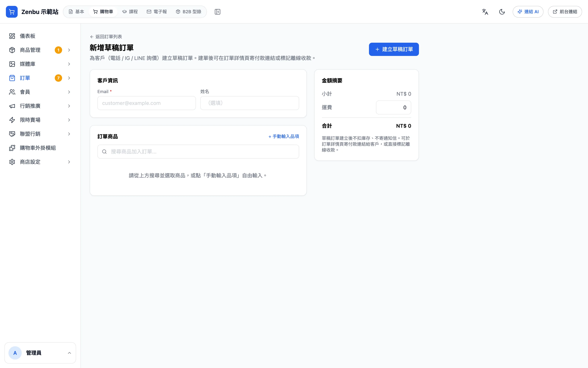Expand the 媒體庫 chevron
The height and width of the screenshot is (368, 588).
pyautogui.click(x=69, y=64)
